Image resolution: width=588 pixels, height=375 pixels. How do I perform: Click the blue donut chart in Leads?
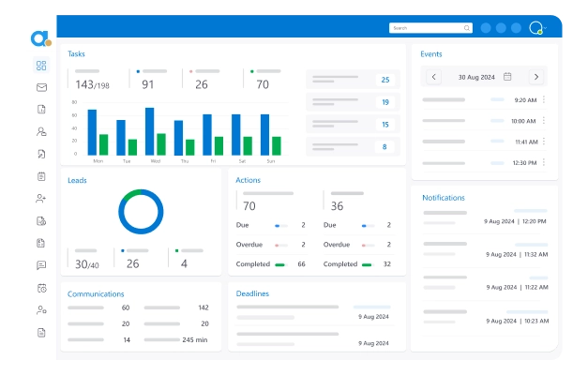142,212
